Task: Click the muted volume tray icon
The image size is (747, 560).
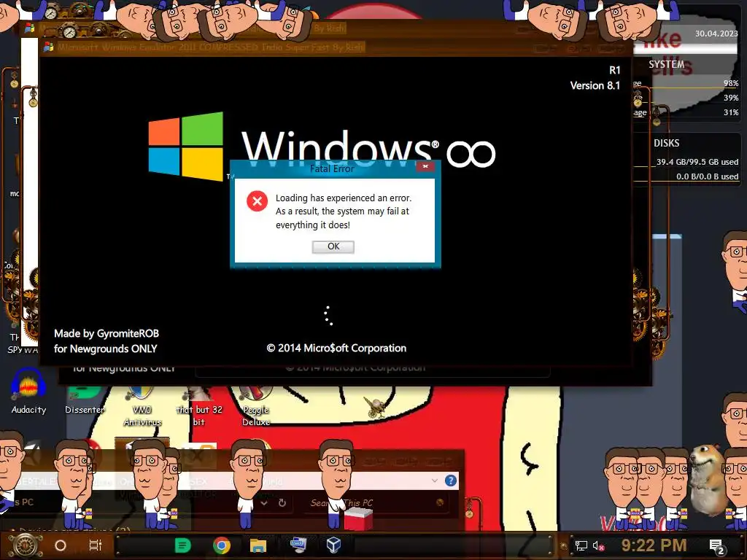Action: [x=598, y=545]
